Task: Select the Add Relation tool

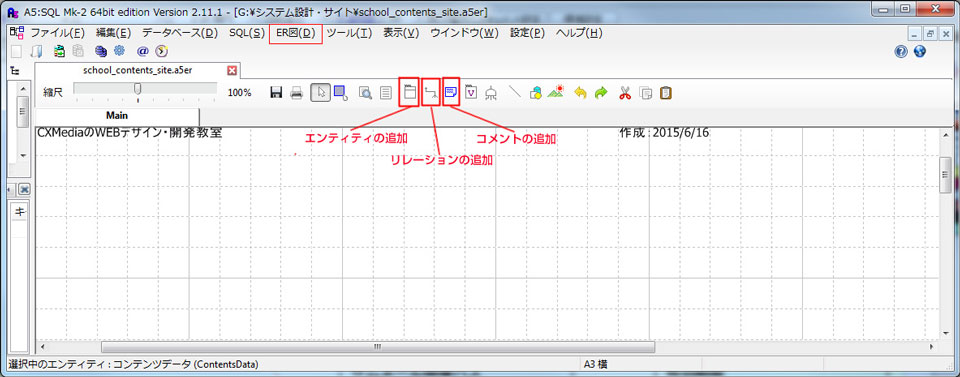Action: click(x=432, y=92)
